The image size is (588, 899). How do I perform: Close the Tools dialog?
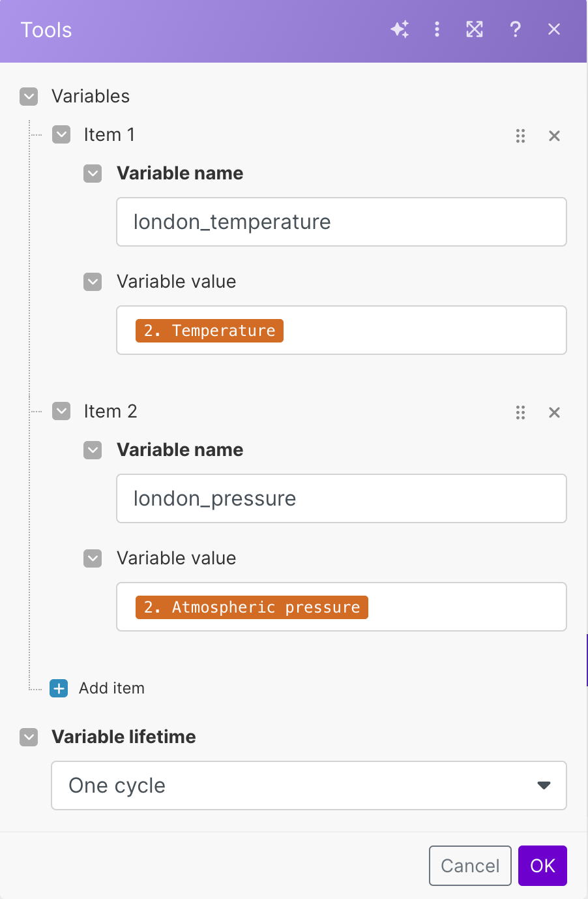pos(554,29)
